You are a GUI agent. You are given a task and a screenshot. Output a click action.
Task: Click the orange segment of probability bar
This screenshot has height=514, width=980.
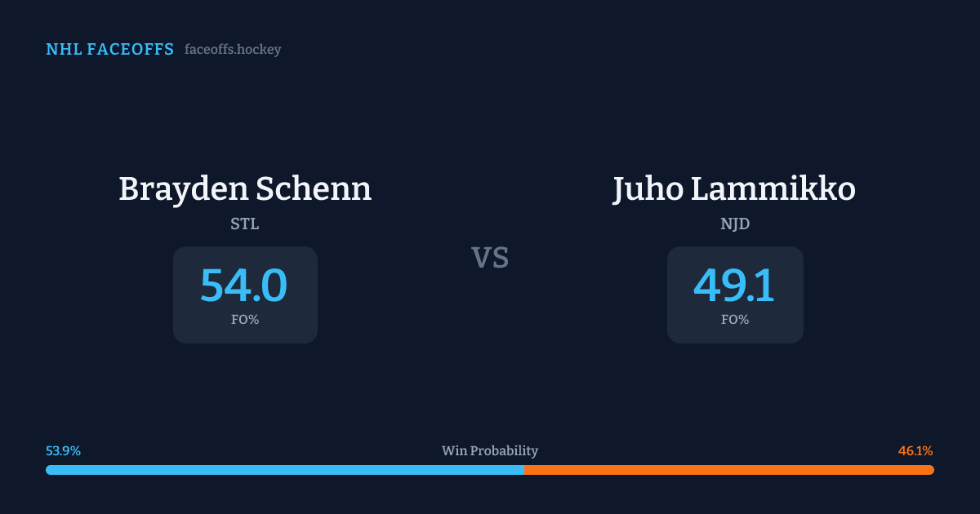728,470
